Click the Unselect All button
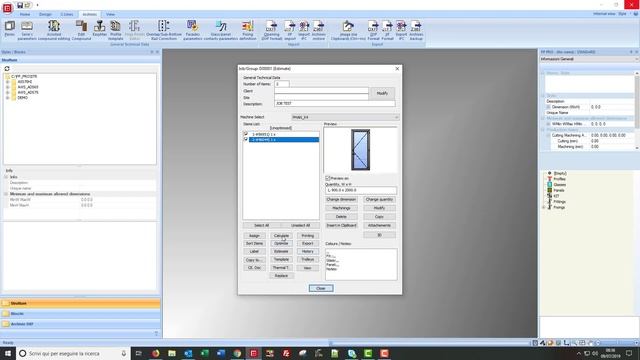Screen dimensions: 640x360 pyautogui.click(x=300, y=225)
